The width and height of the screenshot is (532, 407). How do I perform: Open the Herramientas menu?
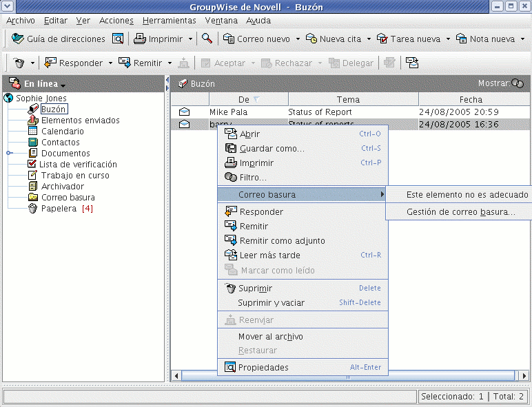pyautogui.click(x=170, y=21)
